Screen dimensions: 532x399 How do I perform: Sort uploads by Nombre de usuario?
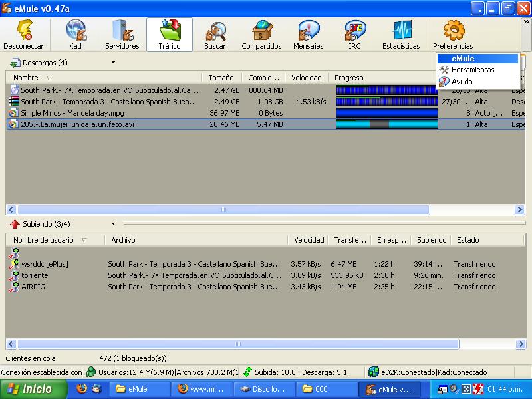pyautogui.click(x=55, y=240)
